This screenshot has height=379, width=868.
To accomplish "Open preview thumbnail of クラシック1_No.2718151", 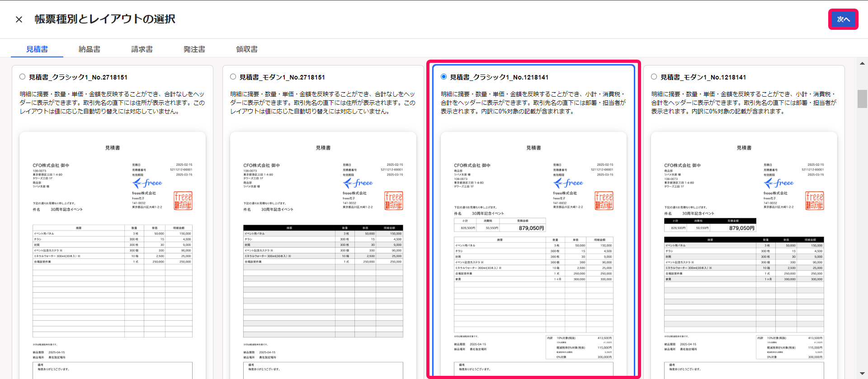I will 113,255.
